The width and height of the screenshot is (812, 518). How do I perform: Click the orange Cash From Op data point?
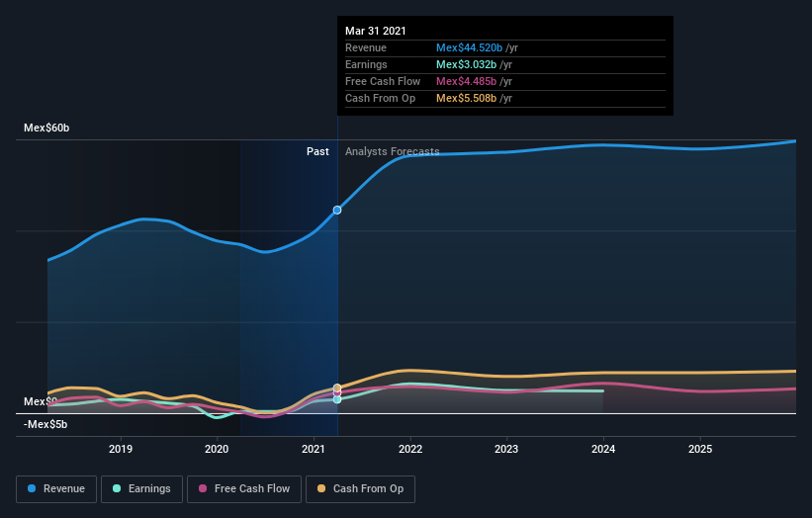337,388
